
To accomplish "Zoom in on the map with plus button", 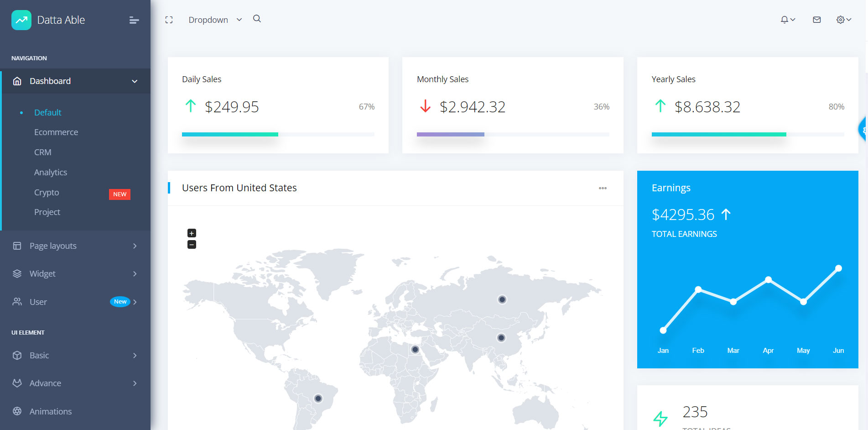I will click(x=192, y=233).
